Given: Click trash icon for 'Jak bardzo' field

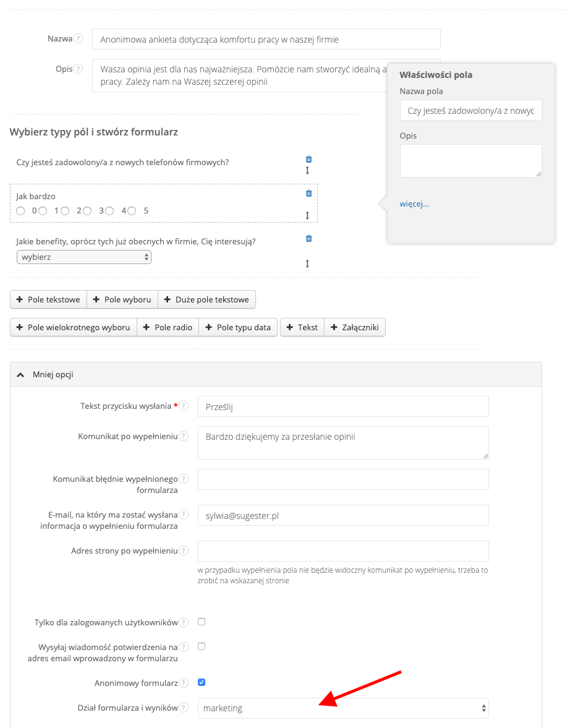Looking at the screenshot, I should [309, 193].
